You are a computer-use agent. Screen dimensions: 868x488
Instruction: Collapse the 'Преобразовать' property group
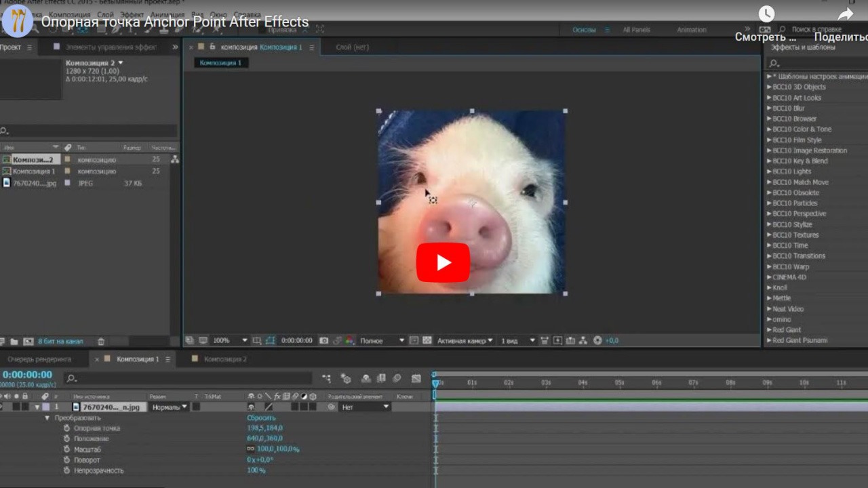pos(47,418)
